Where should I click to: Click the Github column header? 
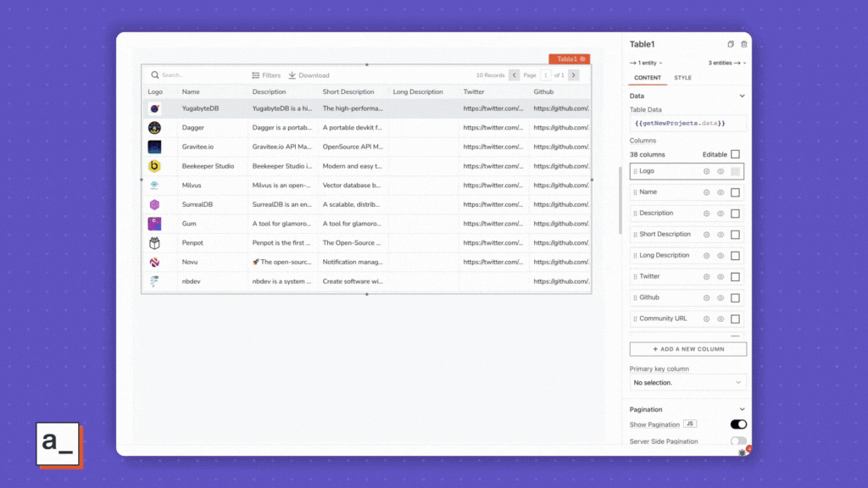pyautogui.click(x=543, y=91)
